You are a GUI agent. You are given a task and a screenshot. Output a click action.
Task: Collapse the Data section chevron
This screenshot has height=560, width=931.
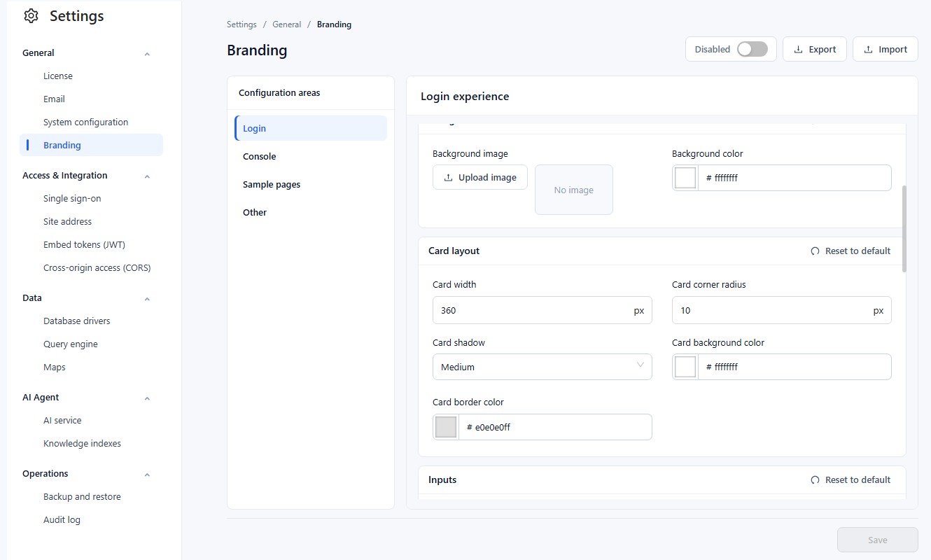[x=147, y=299]
